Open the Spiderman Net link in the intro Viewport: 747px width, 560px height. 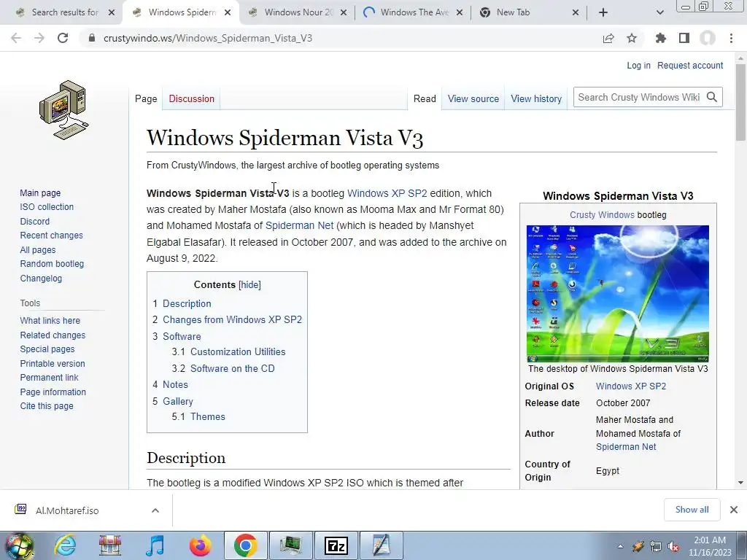point(299,225)
